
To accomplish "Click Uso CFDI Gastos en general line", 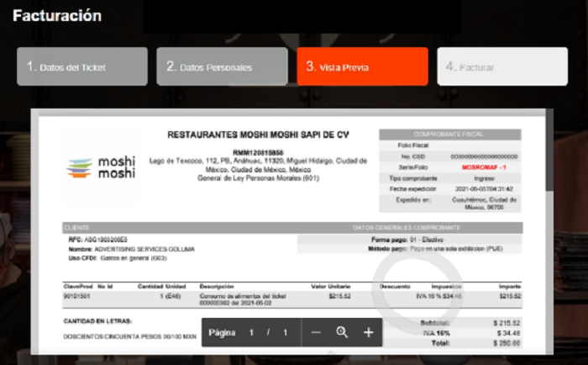I will tap(118, 258).
